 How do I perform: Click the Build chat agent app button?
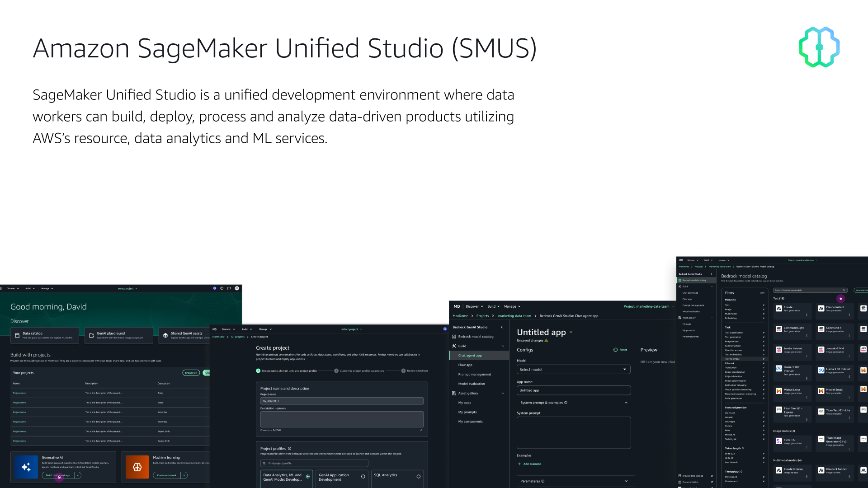[x=57, y=475]
